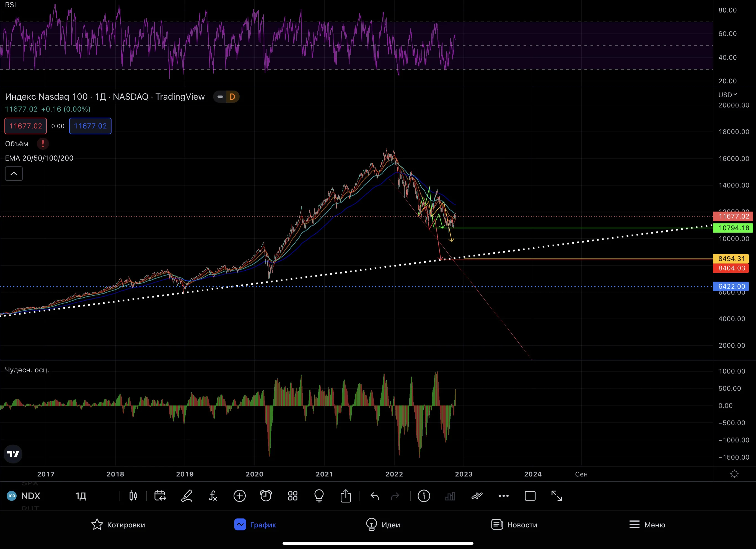The height and width of the screenshot is (549, 756).
Task: Tap the calendar with arrows icon
Action: (x=160, y=496)
